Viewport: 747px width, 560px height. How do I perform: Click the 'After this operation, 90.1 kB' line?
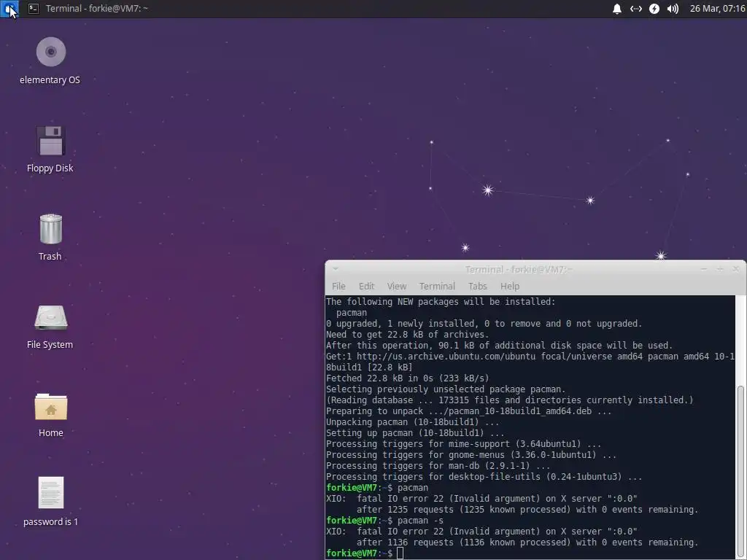pos(500,345)
